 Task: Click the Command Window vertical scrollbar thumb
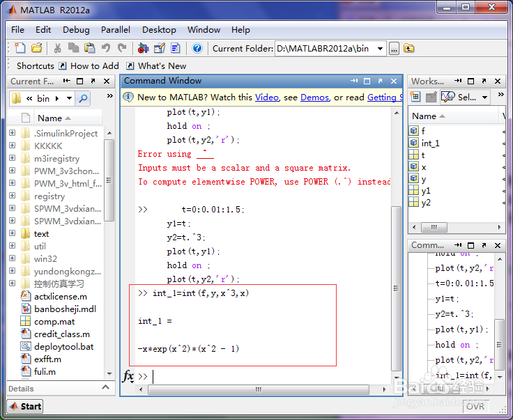pyautogui.click(x=396, y=288)
